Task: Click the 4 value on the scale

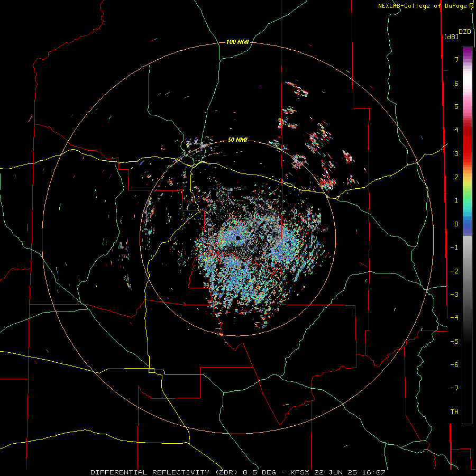Action: [x=456, y=130]
